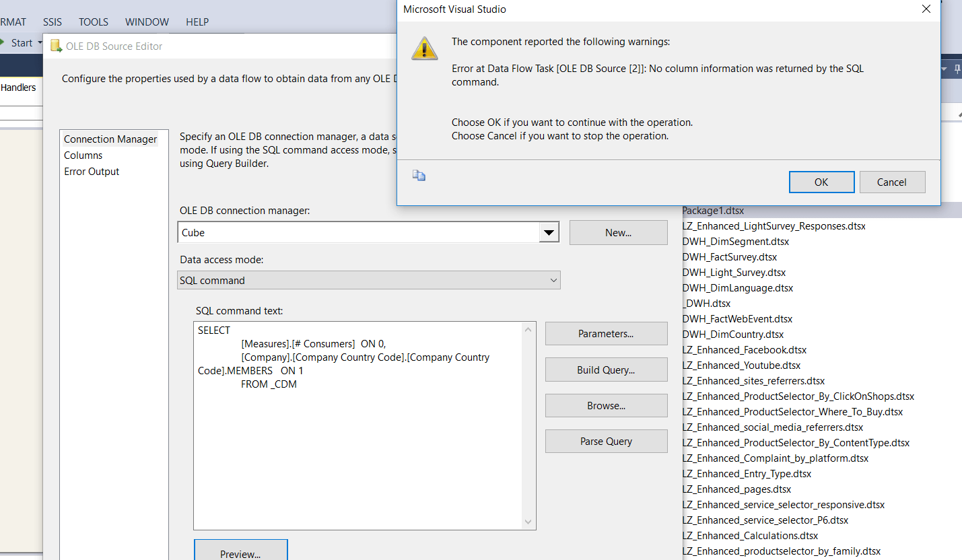The width and height of the screenshot is (962, 560).
Task: Click the SQL text scrollbar up arrow
Action: pos(528,329)
